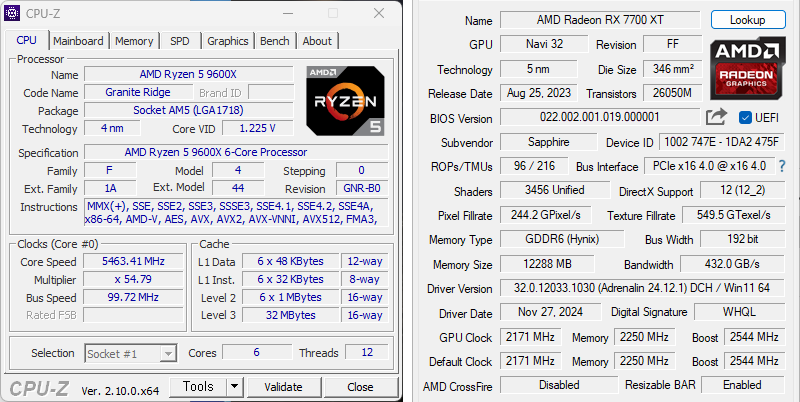Click the Instructions list text
800x402 pixels.
pos(236,213)
